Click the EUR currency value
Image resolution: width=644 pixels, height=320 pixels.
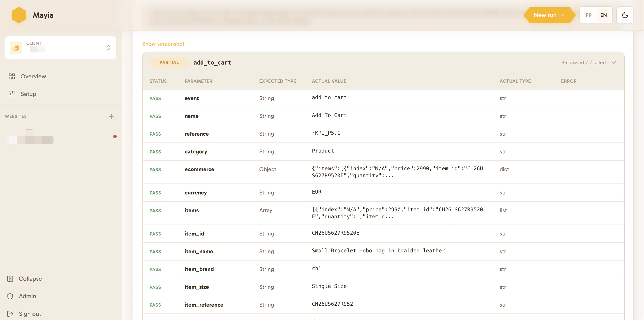point(317,192)
